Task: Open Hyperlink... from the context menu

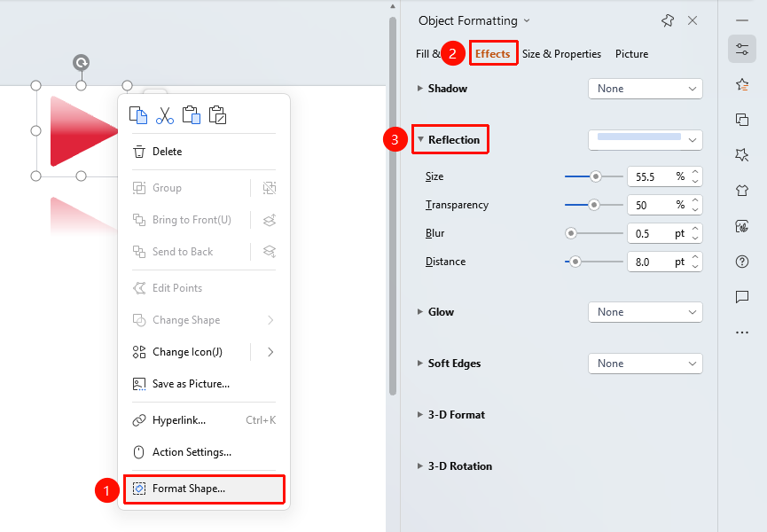Action: (x=204, y=420)
